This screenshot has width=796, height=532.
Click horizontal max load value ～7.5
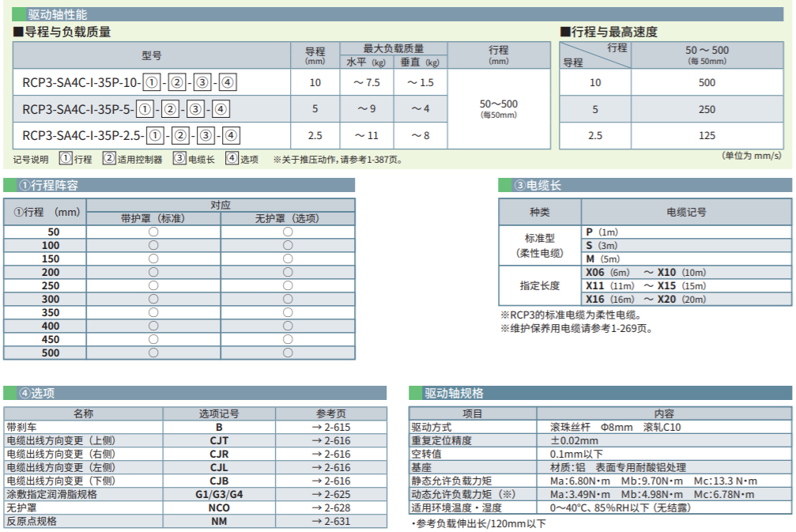[367, 82]
